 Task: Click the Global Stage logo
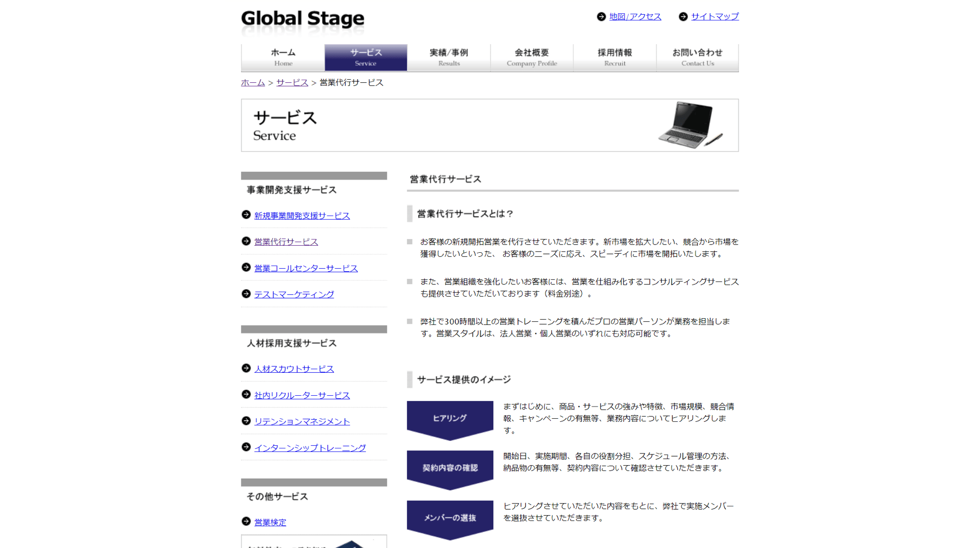303,21
